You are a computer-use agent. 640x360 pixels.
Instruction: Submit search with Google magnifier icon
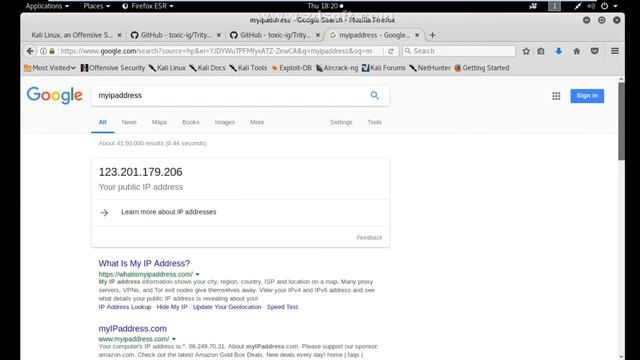tap(374, 96)
